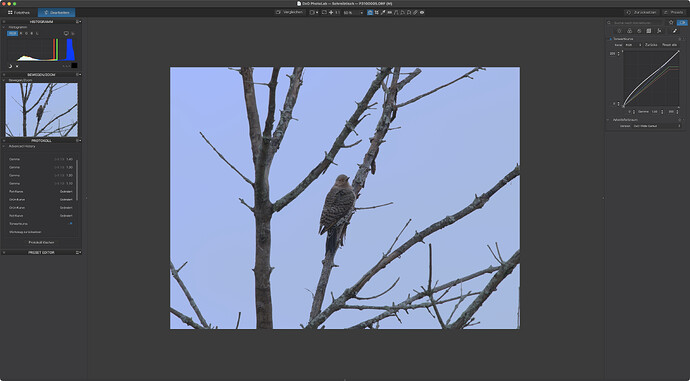Select Gamma 1.10 history entry
Image resolution: width=690 pixels, height=381 pixels.
pyautogui.click(x=41, y=183)
